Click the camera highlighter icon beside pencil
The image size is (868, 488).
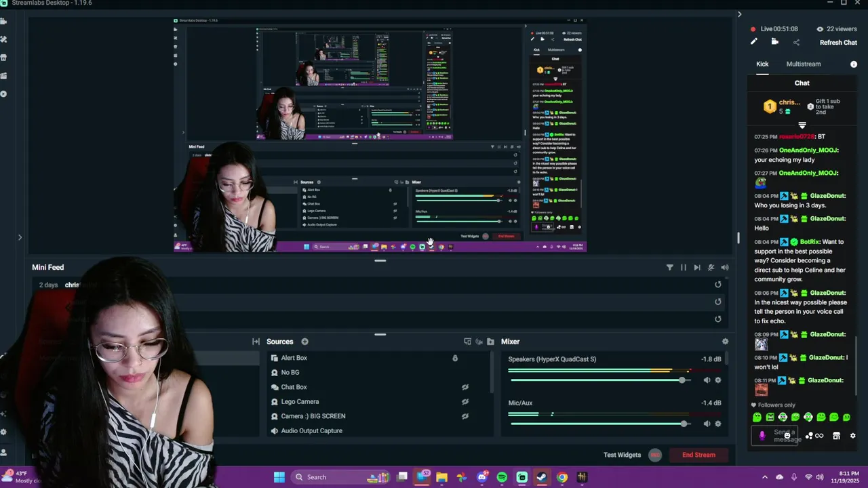[774, 42]
